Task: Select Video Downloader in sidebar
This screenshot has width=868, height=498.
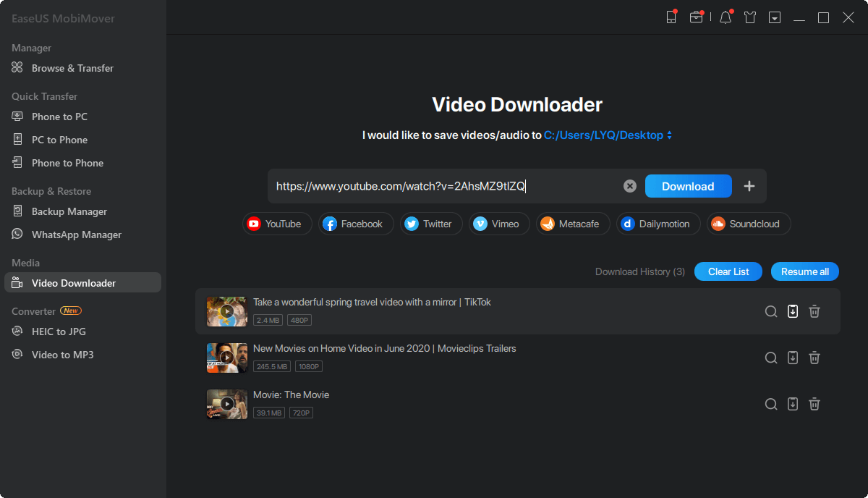Action: (x=82, y=283)
